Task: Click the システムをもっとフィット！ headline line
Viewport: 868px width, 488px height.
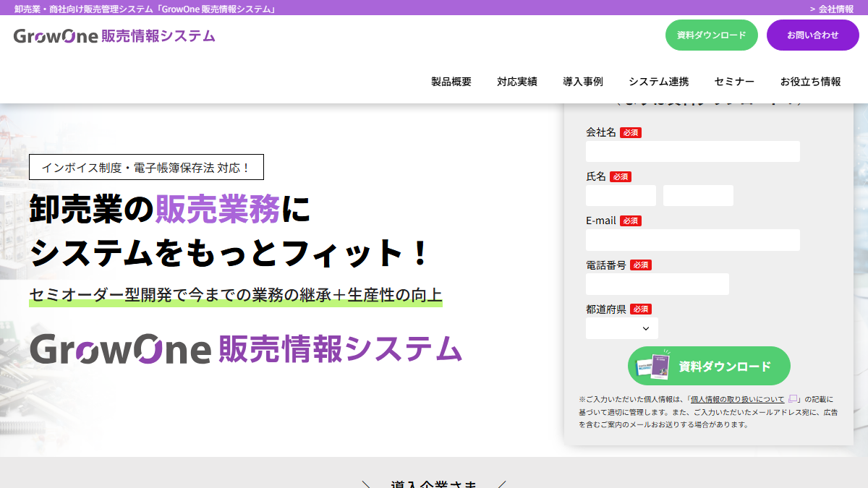Action: (x=230, y=253)
